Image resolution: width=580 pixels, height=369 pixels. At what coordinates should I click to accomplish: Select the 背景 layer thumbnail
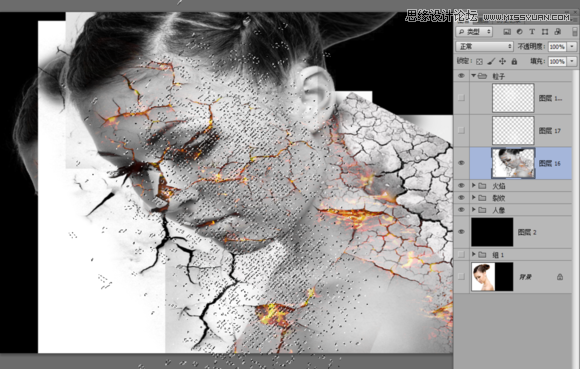coord(492,277)
